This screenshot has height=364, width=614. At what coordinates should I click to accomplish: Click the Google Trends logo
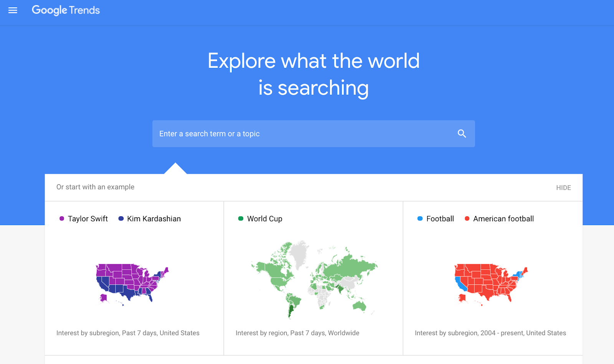[66, 10]
